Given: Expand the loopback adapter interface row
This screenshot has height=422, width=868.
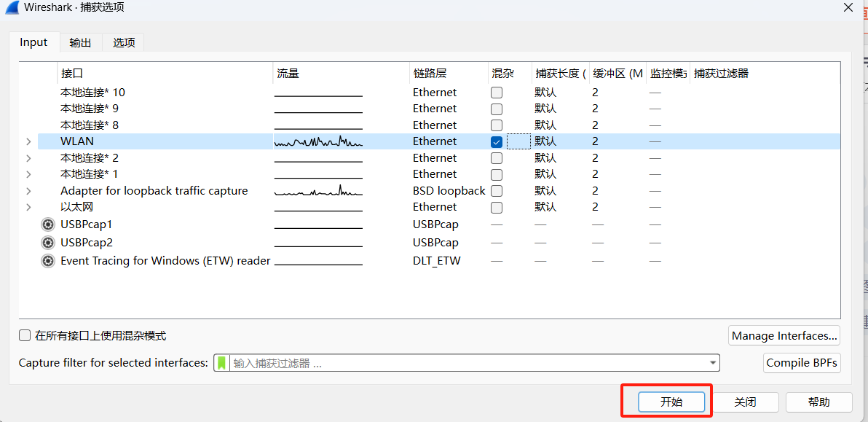Looking at the screenshot, I should [x=28, y=191].
